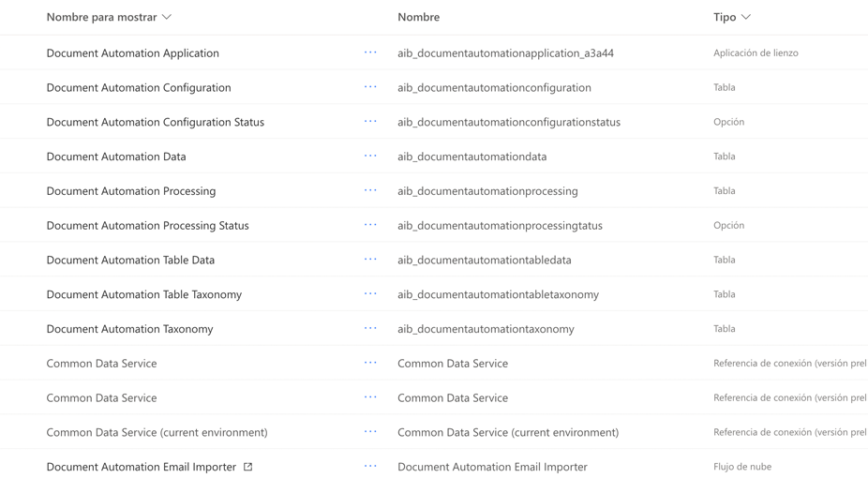Image resolution: width=868 pixels, height=478 pixels.
Task: Click the Nombre column header
Action: (418, 17)
